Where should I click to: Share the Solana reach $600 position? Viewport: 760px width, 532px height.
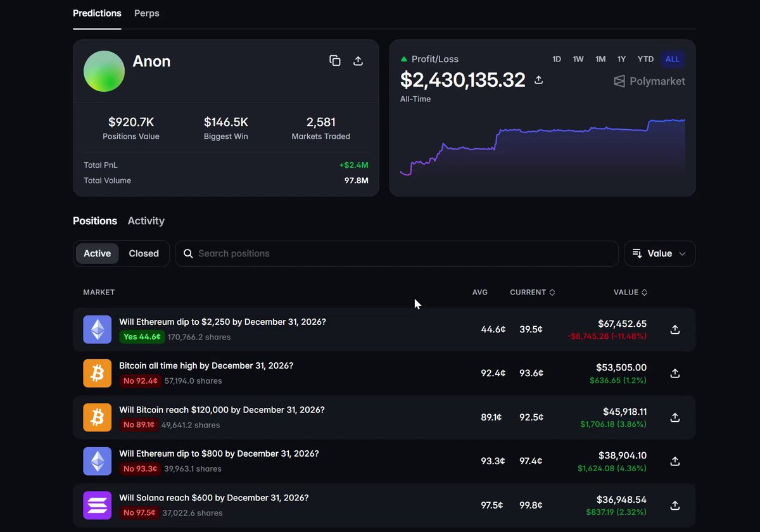(x=675, y=505)
